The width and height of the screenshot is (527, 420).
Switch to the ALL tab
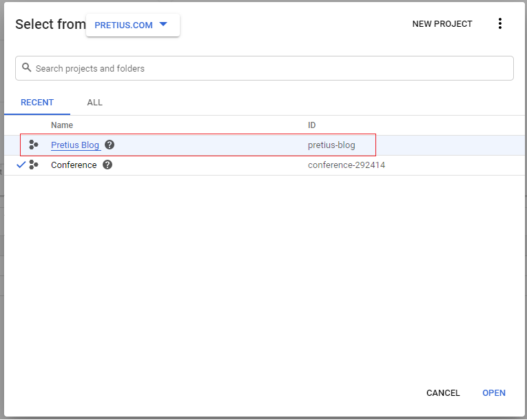(95, 103)
